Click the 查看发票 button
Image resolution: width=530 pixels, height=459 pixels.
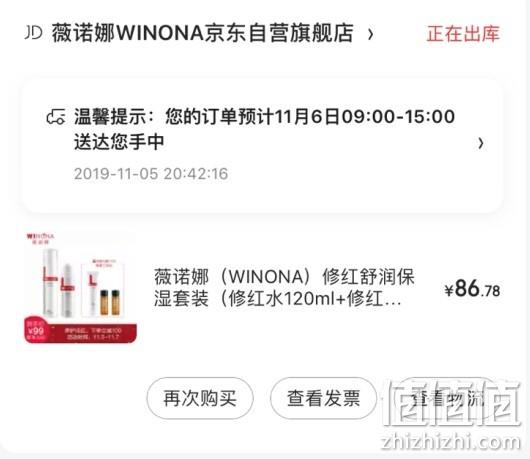(x=323, y=398)
